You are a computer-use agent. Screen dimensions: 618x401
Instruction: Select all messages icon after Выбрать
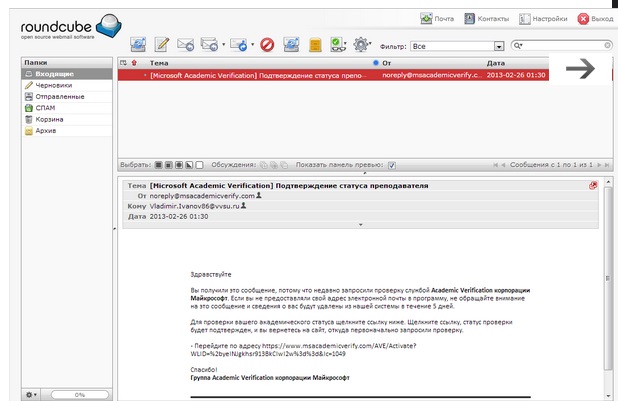click(158, 165)
